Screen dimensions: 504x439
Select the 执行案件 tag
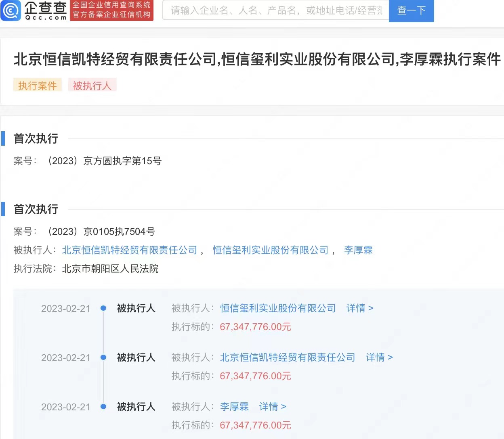(37, 85)
